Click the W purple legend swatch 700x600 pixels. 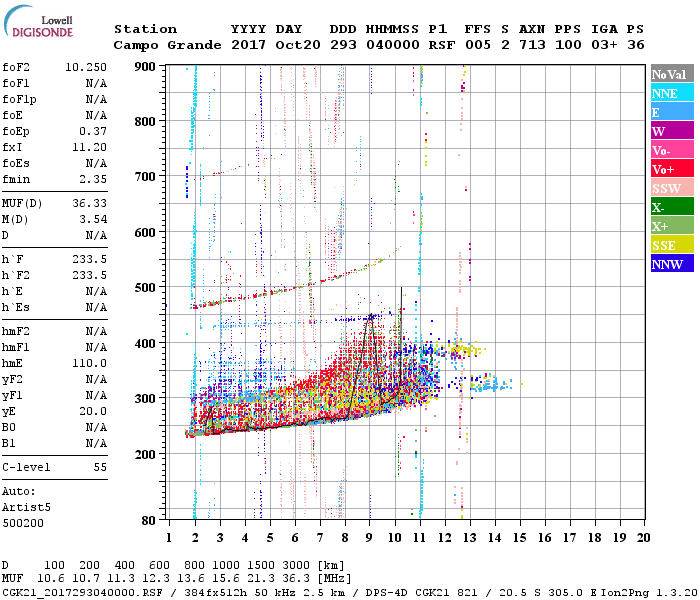click(x=672, y=131)
